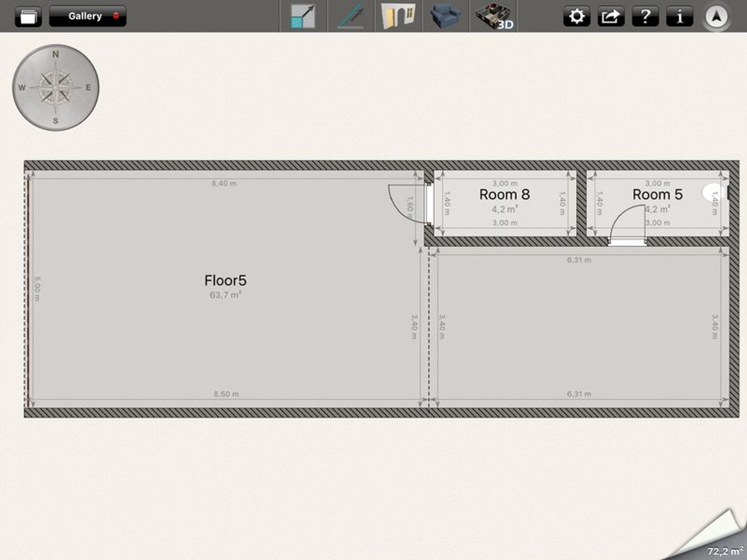Image resolution: width=747 pixels, height=560 pixels.
Task: Tap the 72,2 m² page curl corner
Action: 716,541
